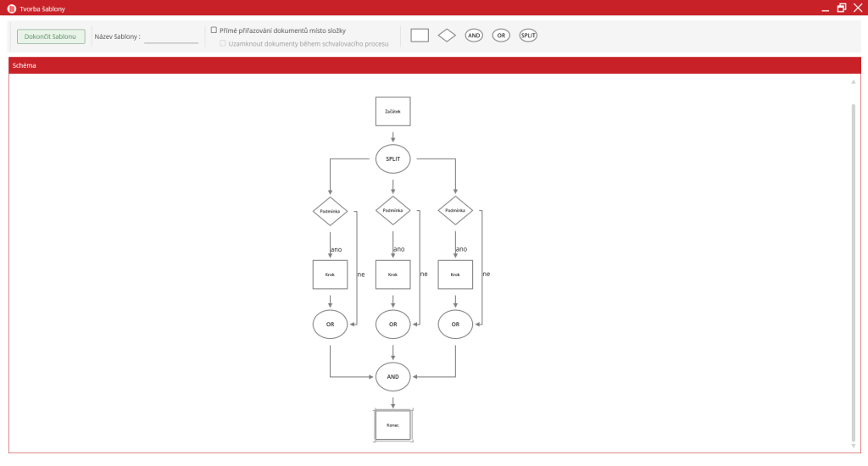Enable Přímé přiřazování dokumentů checkbox

pos(214,31)
